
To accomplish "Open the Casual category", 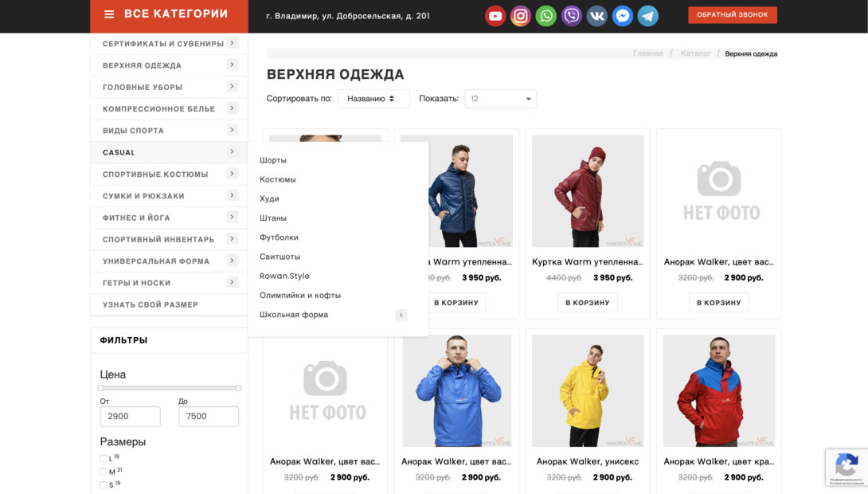I will point(169,152).
